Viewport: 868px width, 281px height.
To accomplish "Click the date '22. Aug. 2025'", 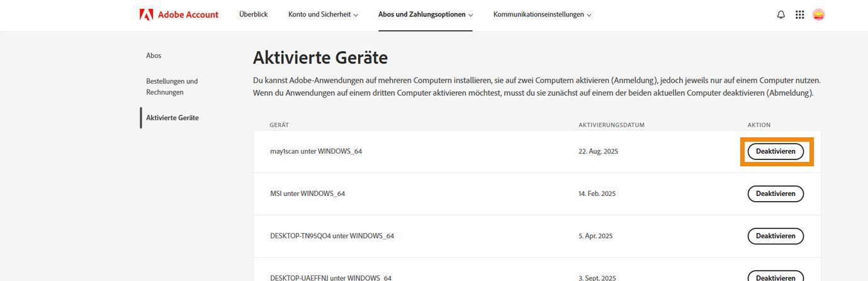I will tap(599, 152).
